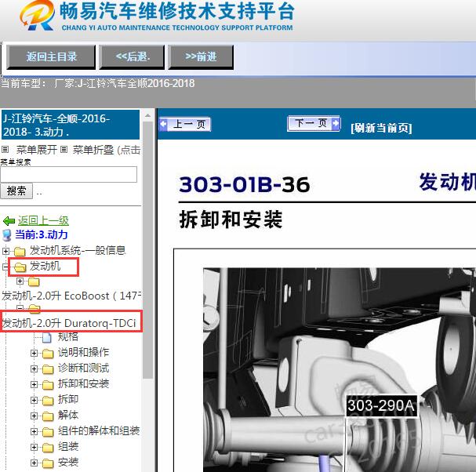The width and height of the screenshot is (476, 472).
Task: Click the 刷新当前页 link
Action: pos(381,128)
